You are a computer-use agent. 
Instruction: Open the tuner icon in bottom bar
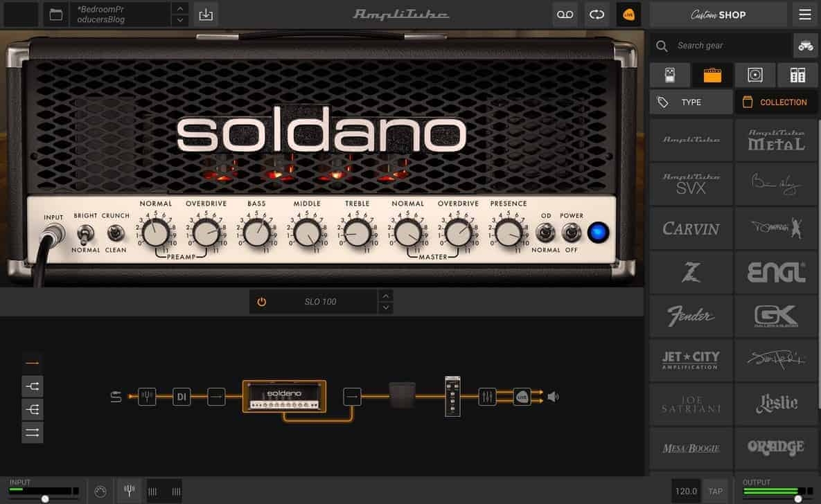pos(129,491)
